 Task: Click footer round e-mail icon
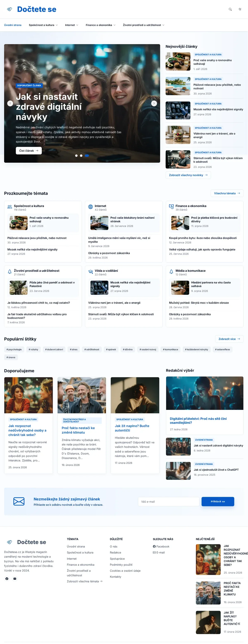click(x=15, y=579)
